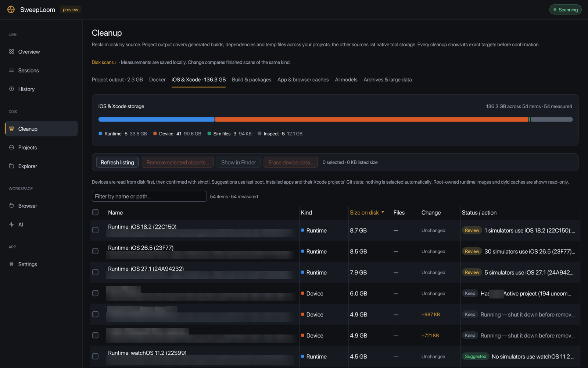Check the 6.0 GB Device row
The image size is (588, 368).
click(95, 293)
